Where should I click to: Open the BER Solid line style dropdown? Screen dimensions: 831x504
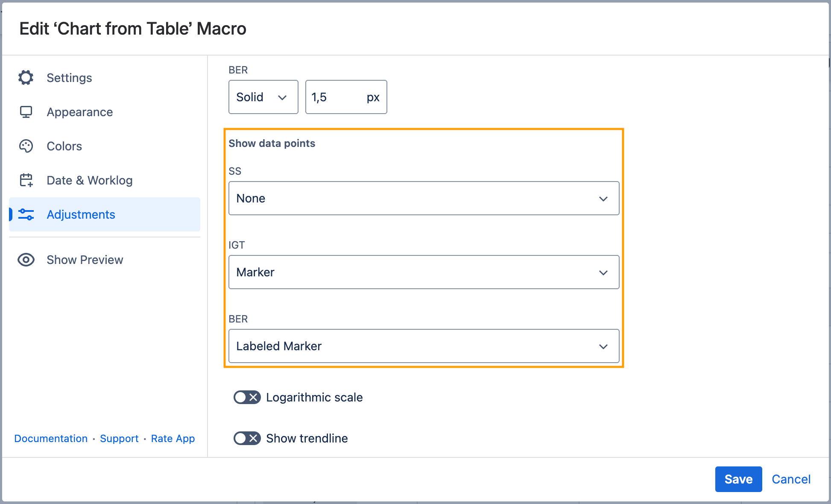(263, 97)
